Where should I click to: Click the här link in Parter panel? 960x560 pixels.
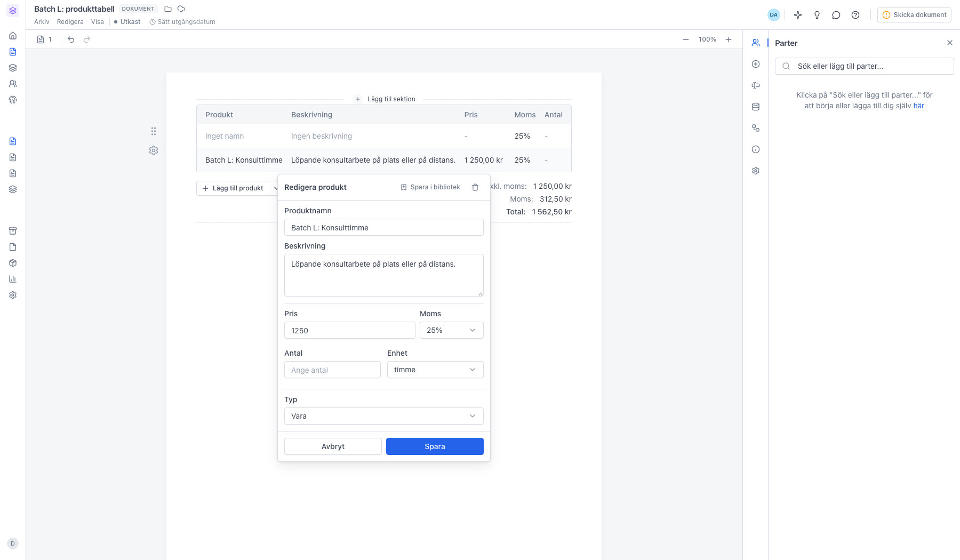(x=918, y=106)
